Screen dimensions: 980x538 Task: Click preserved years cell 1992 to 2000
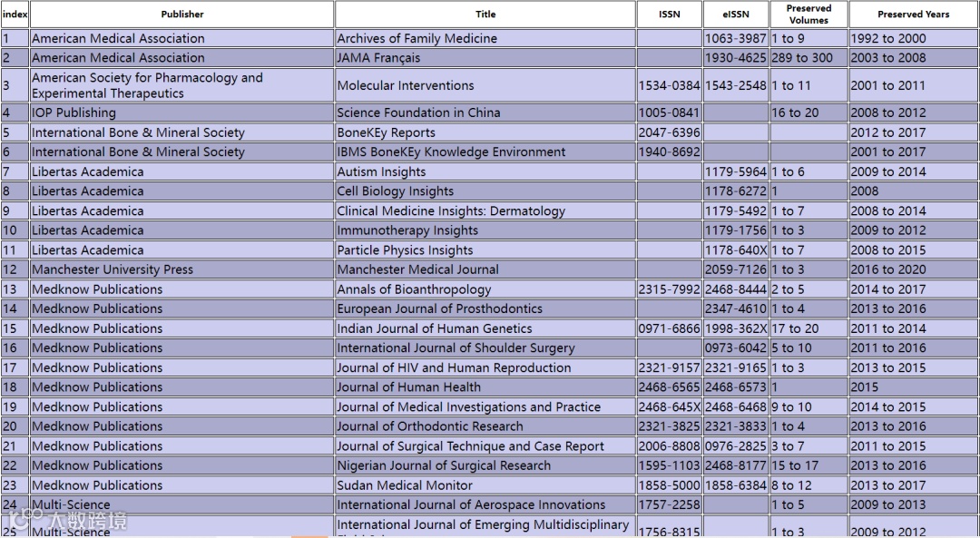tap(913, 38)
